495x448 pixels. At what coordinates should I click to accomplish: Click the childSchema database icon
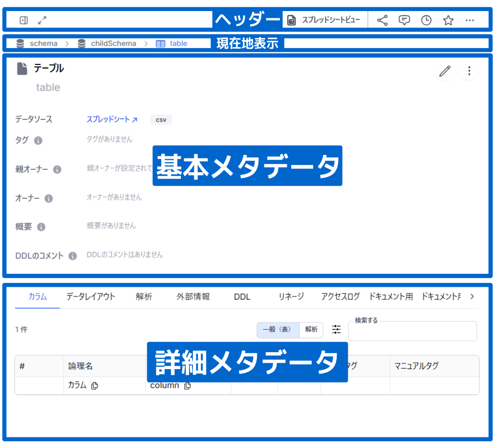tap(81, 43)
